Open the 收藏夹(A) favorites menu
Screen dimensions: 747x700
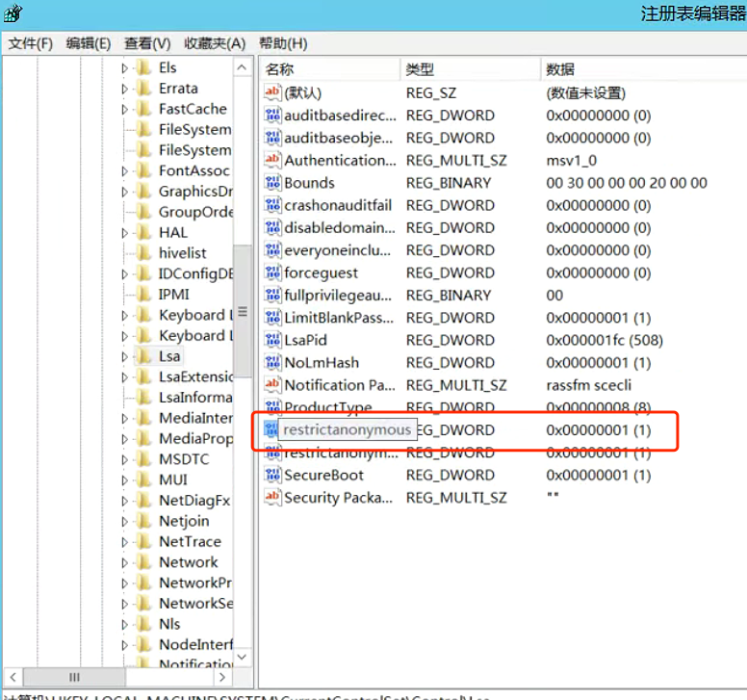215,43
